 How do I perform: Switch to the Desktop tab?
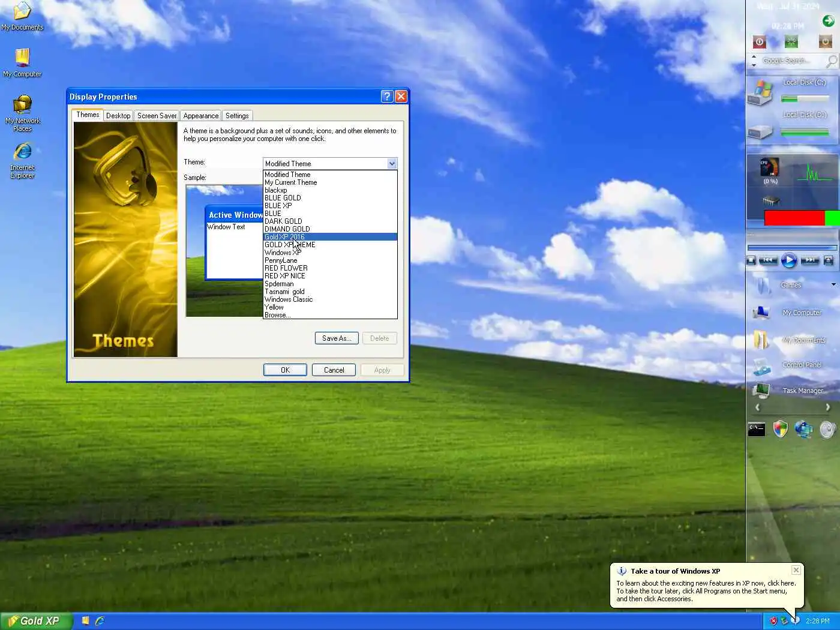click(x=118, y=116)
